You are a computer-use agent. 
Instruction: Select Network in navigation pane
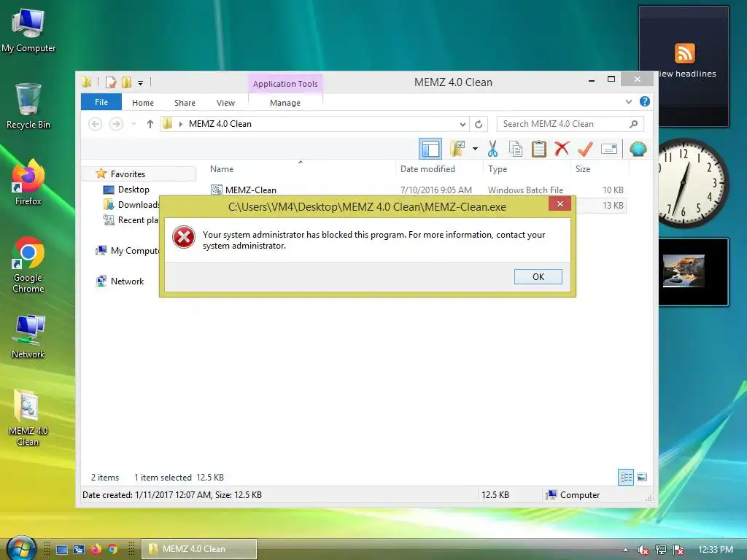tap(120, 281)
